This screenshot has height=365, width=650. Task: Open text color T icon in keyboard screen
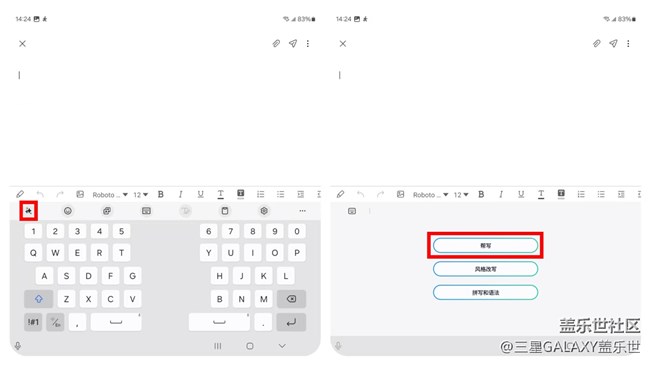[x=221, y=194]
